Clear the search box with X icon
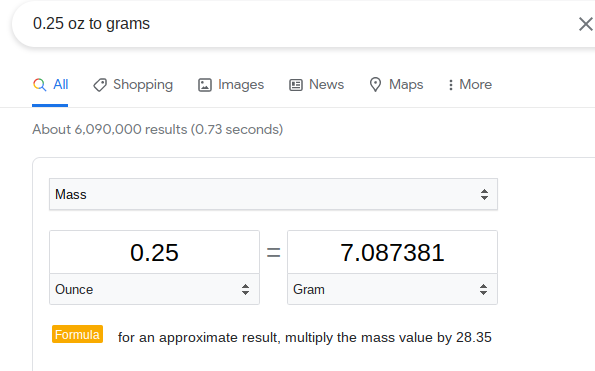Screen dimensions: 595x371 (x=586, y=24)
